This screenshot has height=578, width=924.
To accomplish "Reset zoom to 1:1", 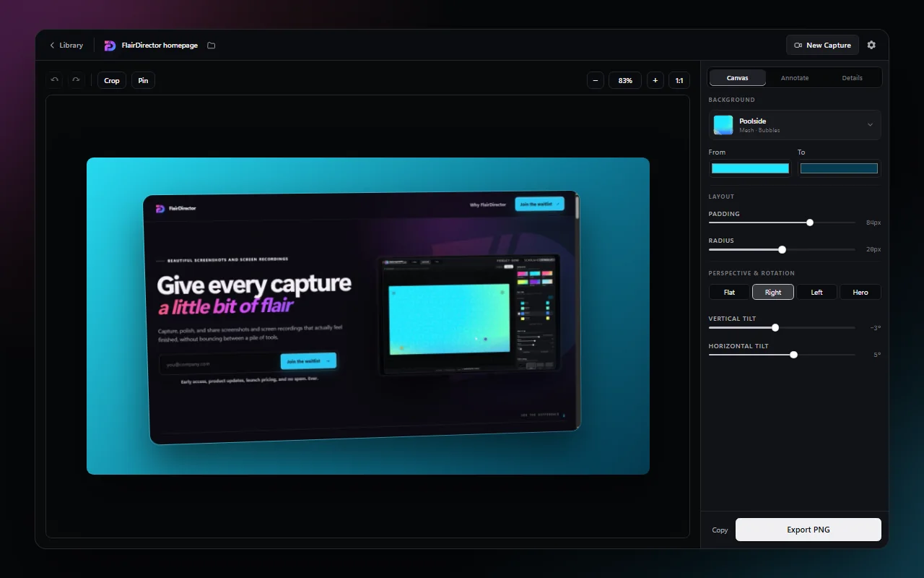I will point(679,80).
